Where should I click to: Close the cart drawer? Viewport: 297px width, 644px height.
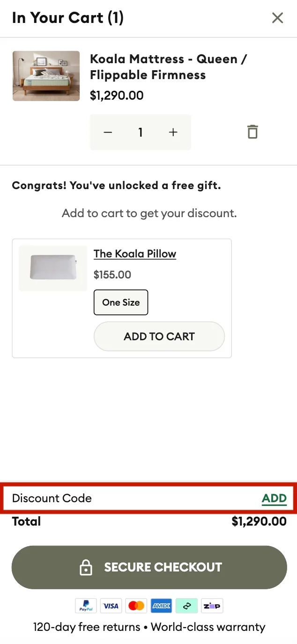[x=277, y=18]
